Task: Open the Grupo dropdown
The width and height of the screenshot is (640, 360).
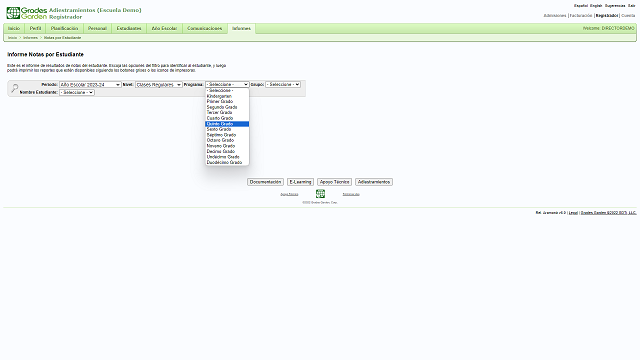Action: [283, 84]
